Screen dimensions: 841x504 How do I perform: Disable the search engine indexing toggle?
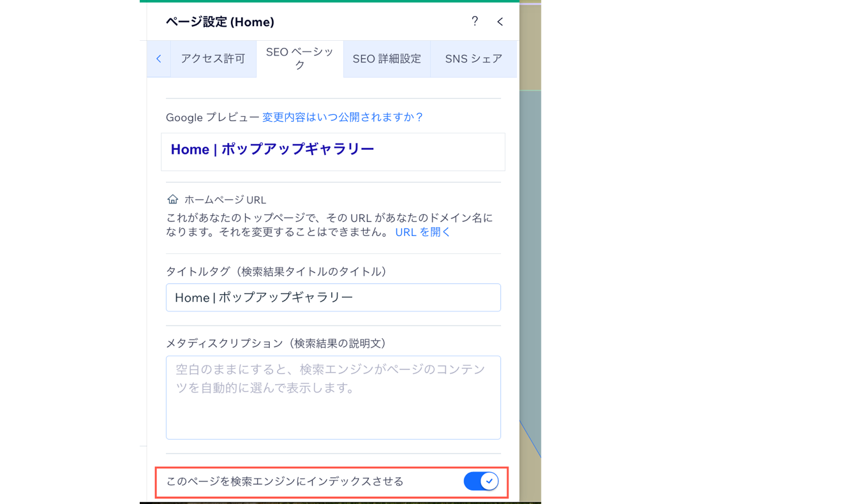(481, 481)
